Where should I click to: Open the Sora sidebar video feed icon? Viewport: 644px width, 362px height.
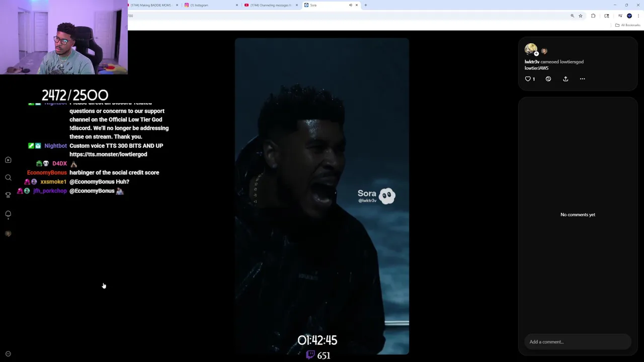pyautogui.click(x=8, y=160)
